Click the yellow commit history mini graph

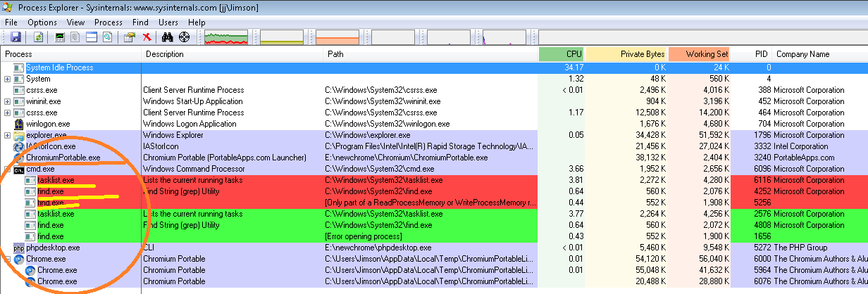pos(283,37)
